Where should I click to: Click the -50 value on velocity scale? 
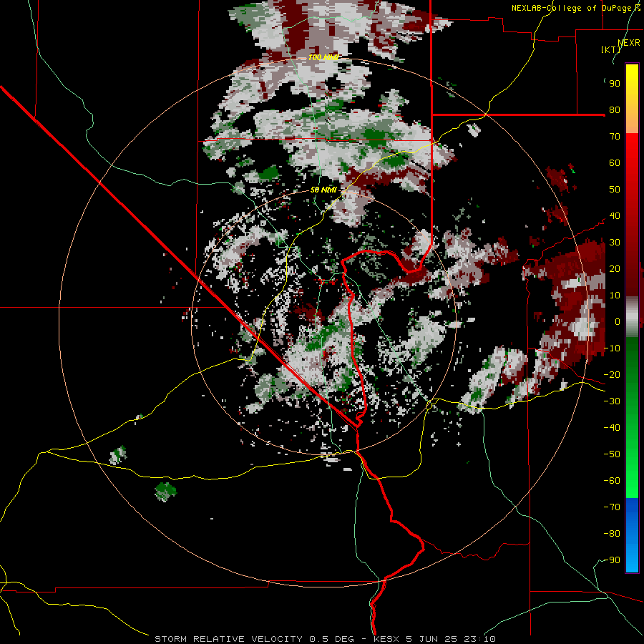pos(612,454)
